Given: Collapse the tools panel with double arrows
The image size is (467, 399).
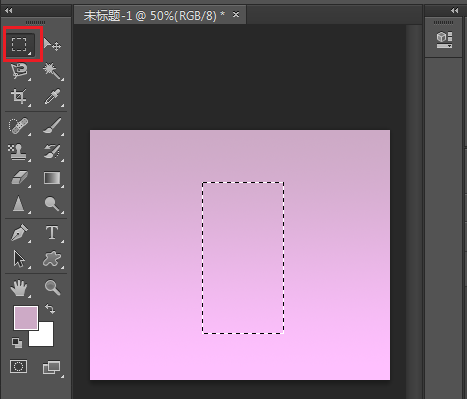Looking at the screenshot, I should click(9, 10).
